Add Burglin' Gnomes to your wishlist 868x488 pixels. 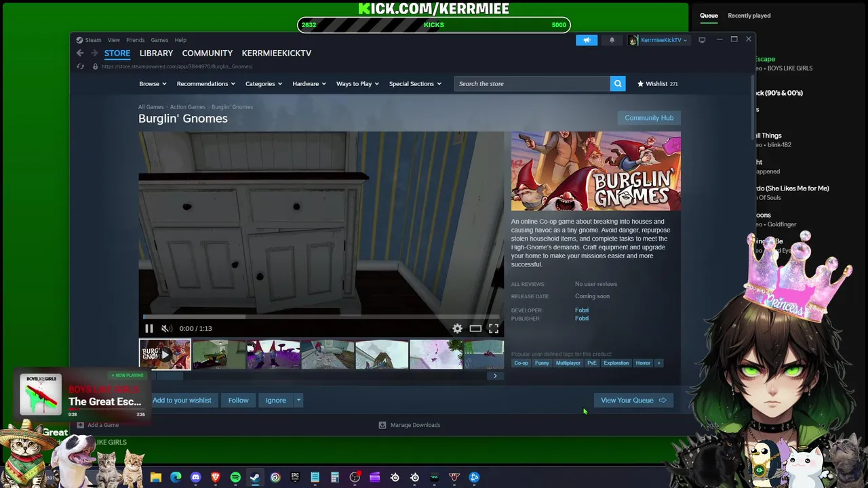(x=182, y=401)
